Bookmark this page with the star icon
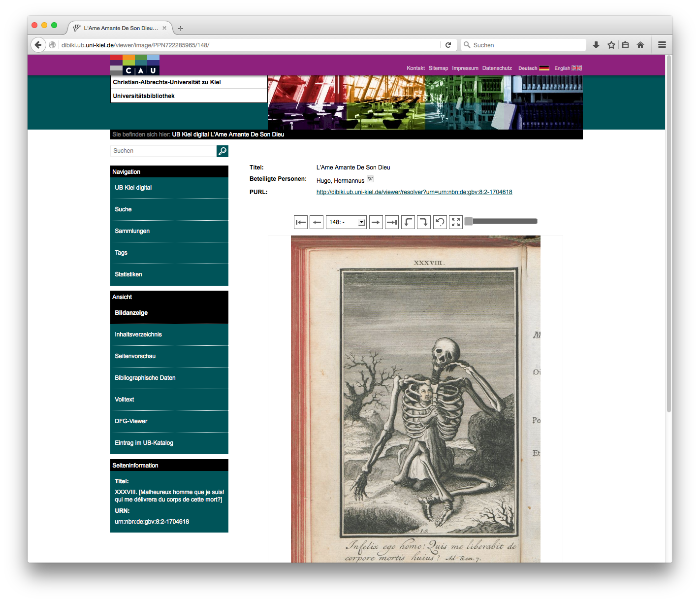This screenshot has width=700, height=602. (x=611, y=45)
